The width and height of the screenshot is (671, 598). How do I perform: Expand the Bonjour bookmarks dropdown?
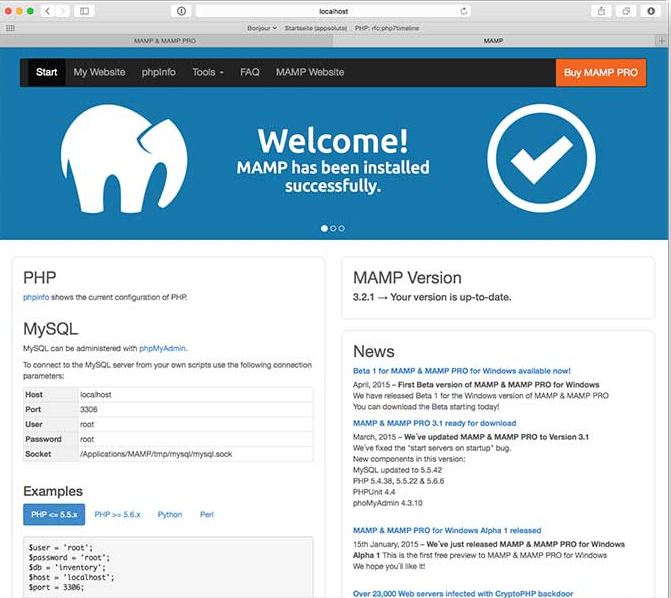[x=261, y=28]
